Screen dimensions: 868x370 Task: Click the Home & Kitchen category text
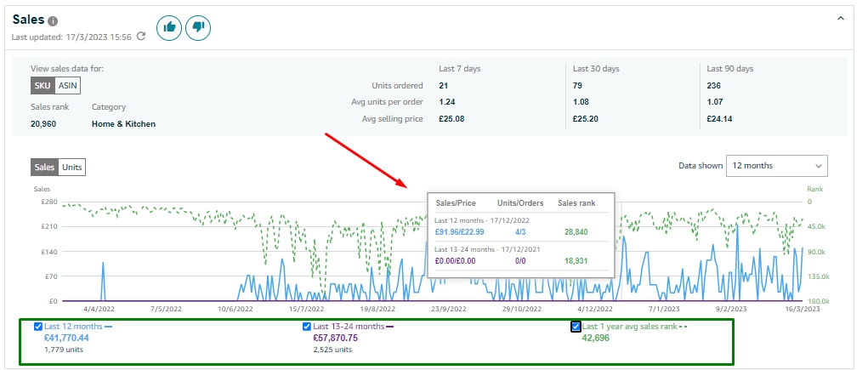click(x=123, y=123)
